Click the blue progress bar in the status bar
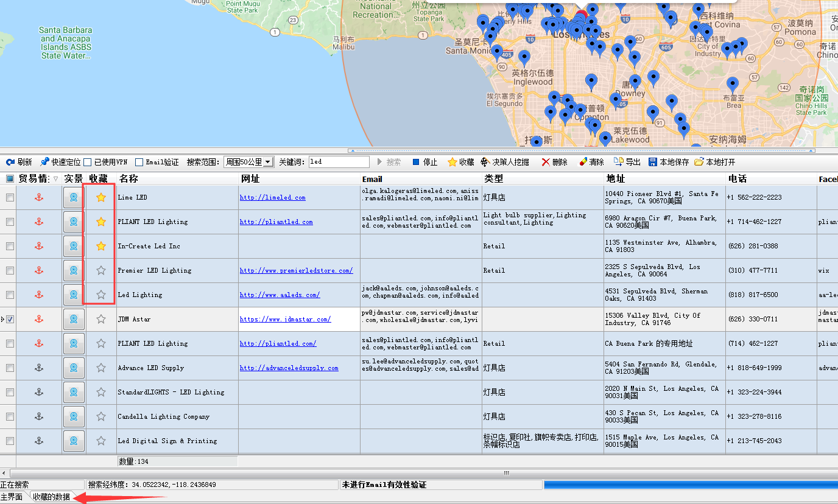This screenshot has height=504, width=838. [x=691, y=485]
